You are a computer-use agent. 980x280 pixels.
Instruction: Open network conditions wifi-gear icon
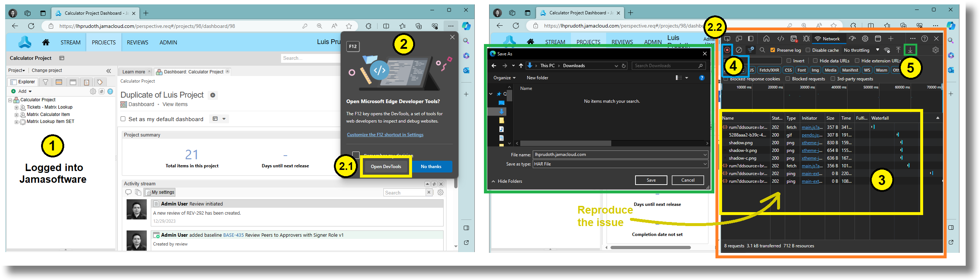(887, 50)
